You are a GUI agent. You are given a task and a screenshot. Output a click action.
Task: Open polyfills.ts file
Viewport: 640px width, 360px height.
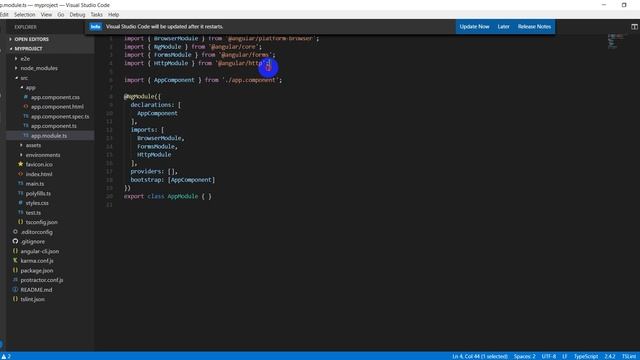coord(38,193)
